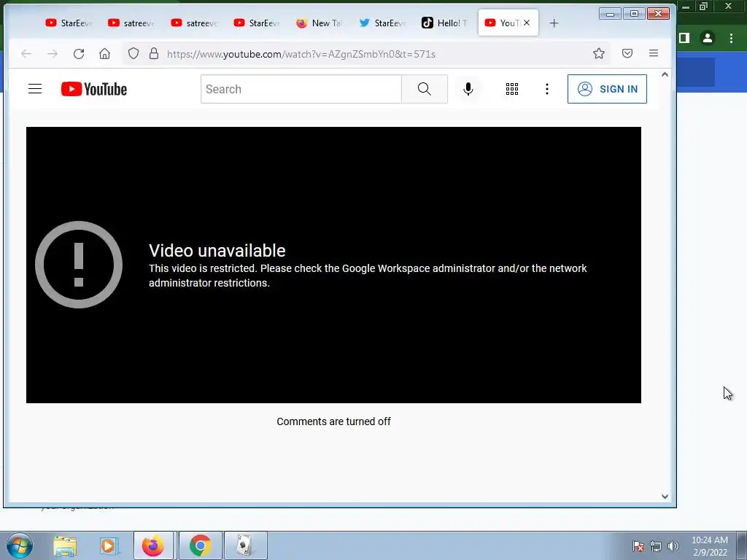
Task: Switch to the fourth tab, StarEev YouTube
Action: click(258, 23)
